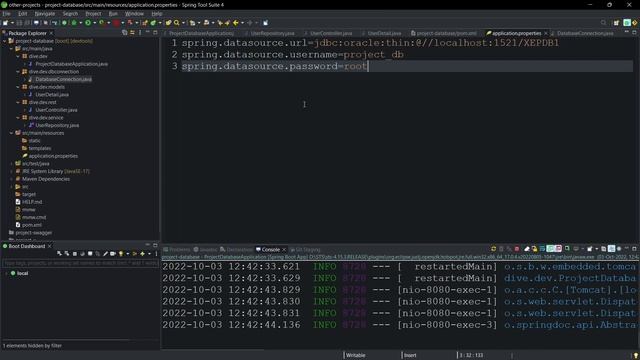
Task: Click the red Stop toolbar icon
Action: coord(116,23)
